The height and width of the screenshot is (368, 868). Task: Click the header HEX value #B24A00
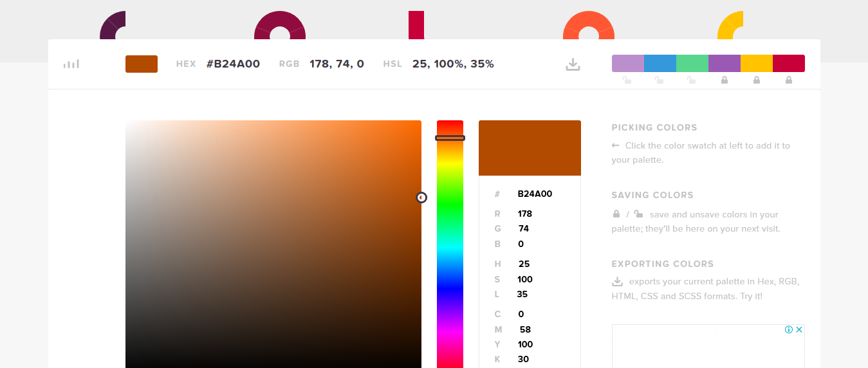[233, 64]
